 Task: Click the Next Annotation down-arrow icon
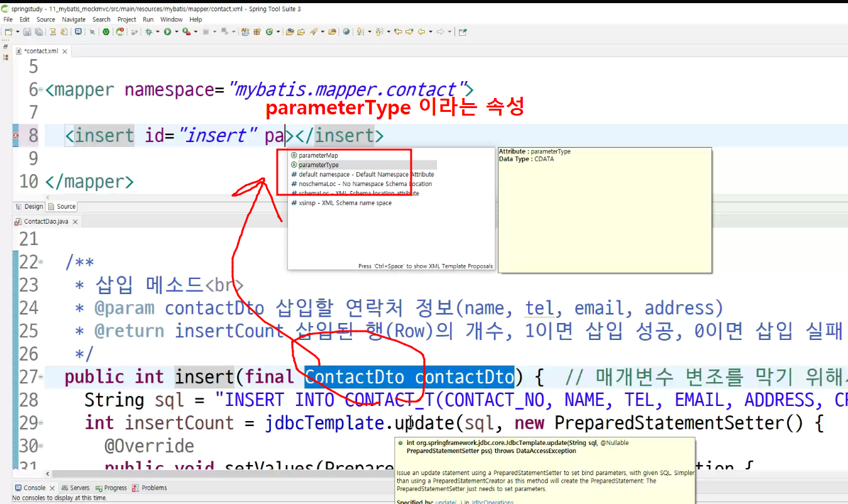point(360,31)
